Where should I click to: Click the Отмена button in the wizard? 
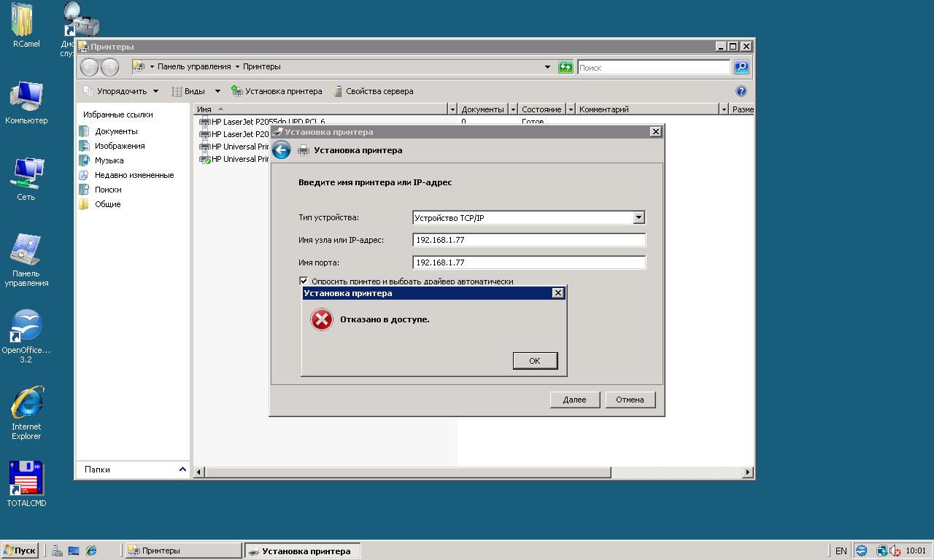point(630,400)
